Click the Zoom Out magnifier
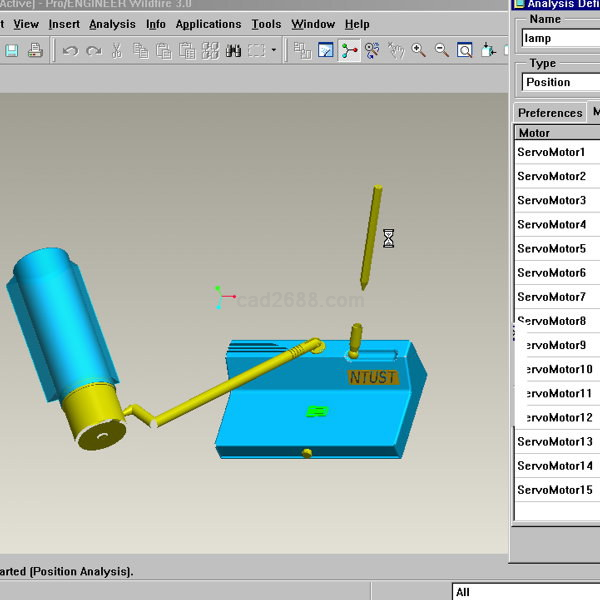Image resolution: width=600 pixels, height=600 pixels. coord(441,50)
